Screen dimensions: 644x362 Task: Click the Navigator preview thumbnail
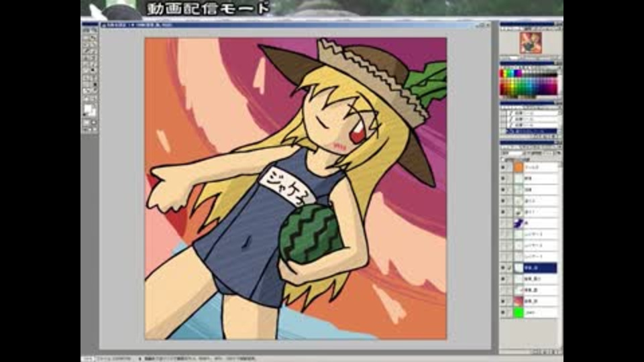[531, 43]
